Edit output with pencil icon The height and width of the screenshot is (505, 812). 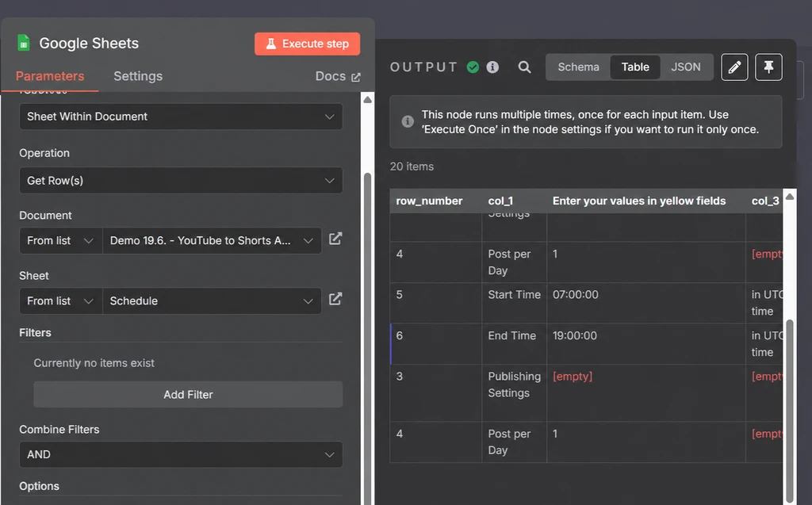click(734, 67)
